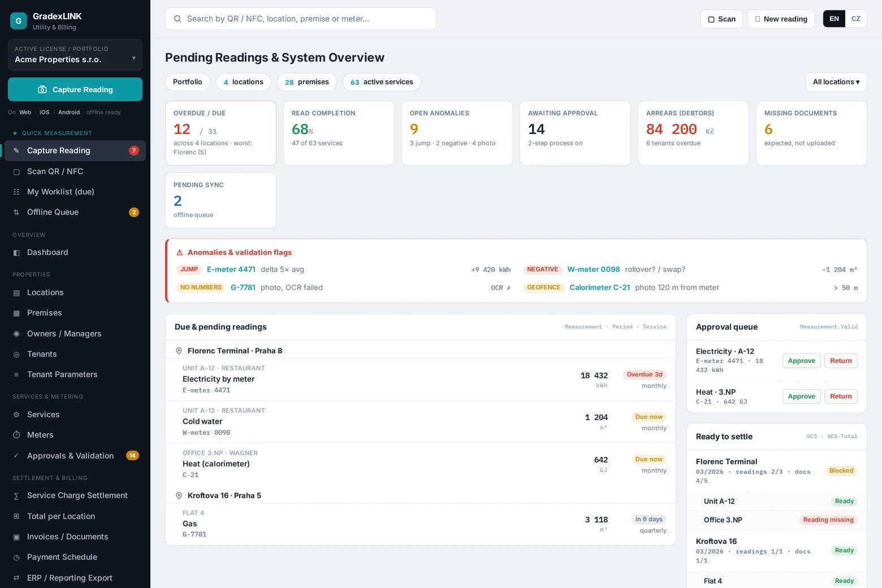882x588 pixels.
Task: Select the 63 active services chip
Action: (x=382, y=82)
